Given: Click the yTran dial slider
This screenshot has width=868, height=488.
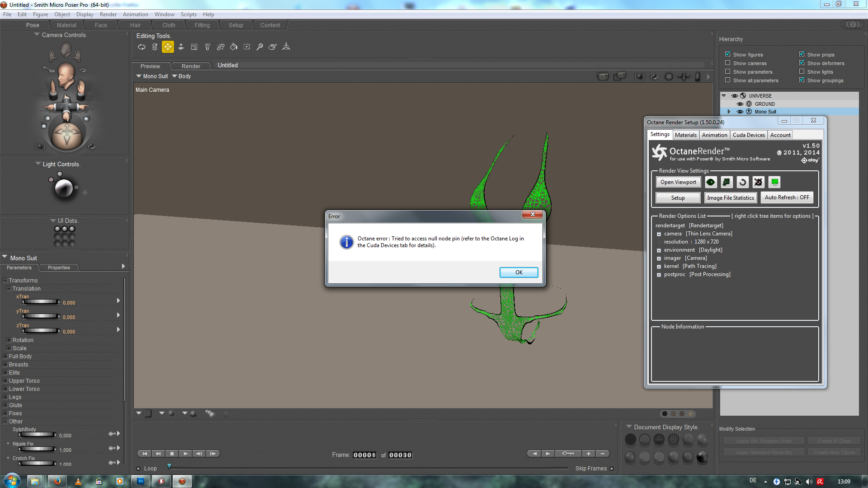Looking at the screenshot, I should pos(41,316).
